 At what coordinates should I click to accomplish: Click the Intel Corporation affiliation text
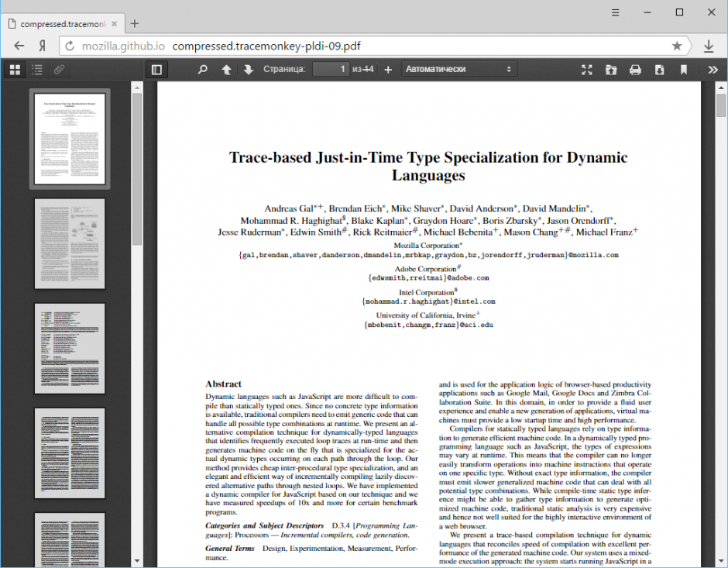coord(428,292)
